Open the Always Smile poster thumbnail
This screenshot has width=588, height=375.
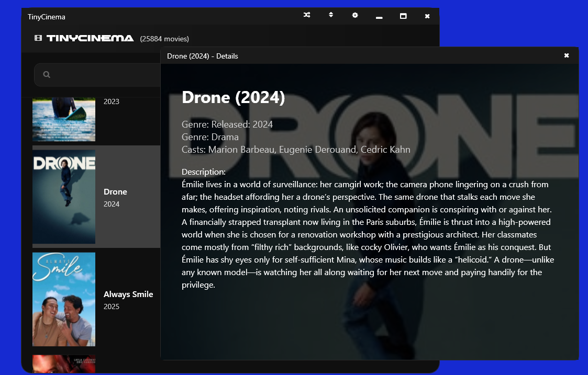64,299
